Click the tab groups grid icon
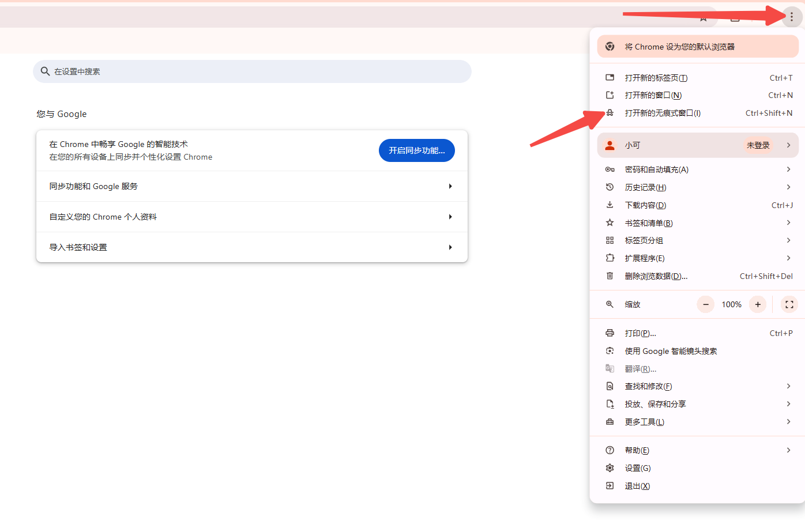The image size is (805, 532). pyautogui.click(x=610, y=240)
